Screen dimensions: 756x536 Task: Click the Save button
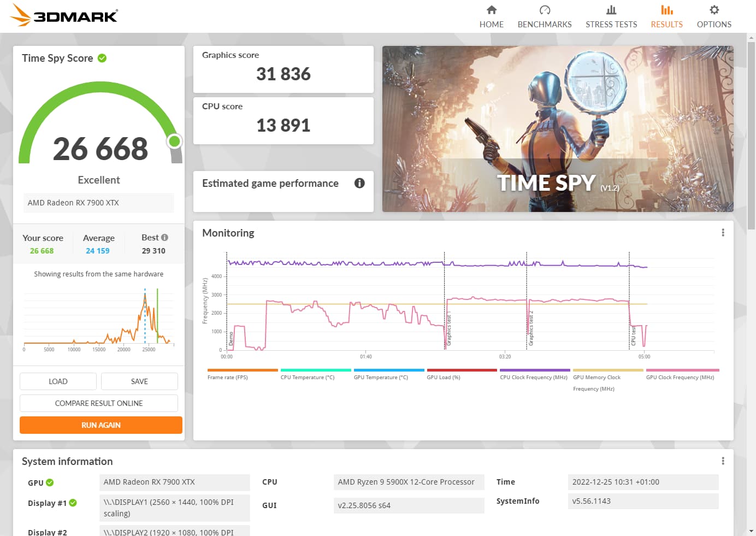click(x=139, y=381)
